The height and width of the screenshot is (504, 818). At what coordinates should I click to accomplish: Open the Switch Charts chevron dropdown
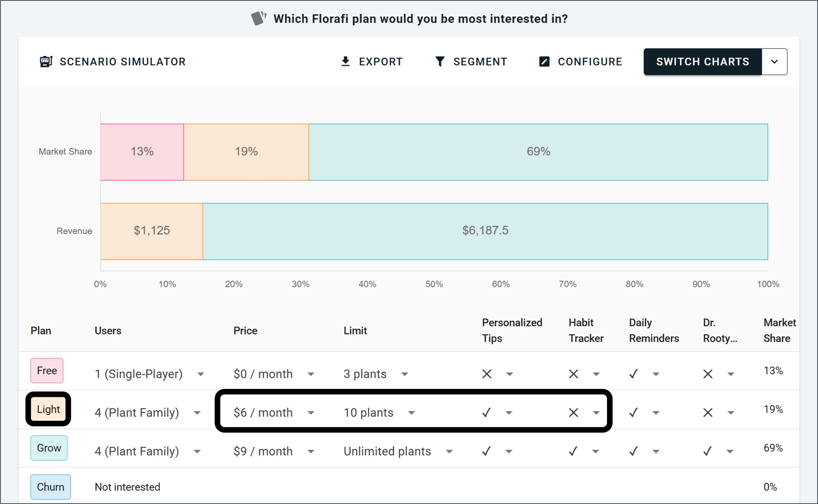pyautogui.click(x=774, y=62)
